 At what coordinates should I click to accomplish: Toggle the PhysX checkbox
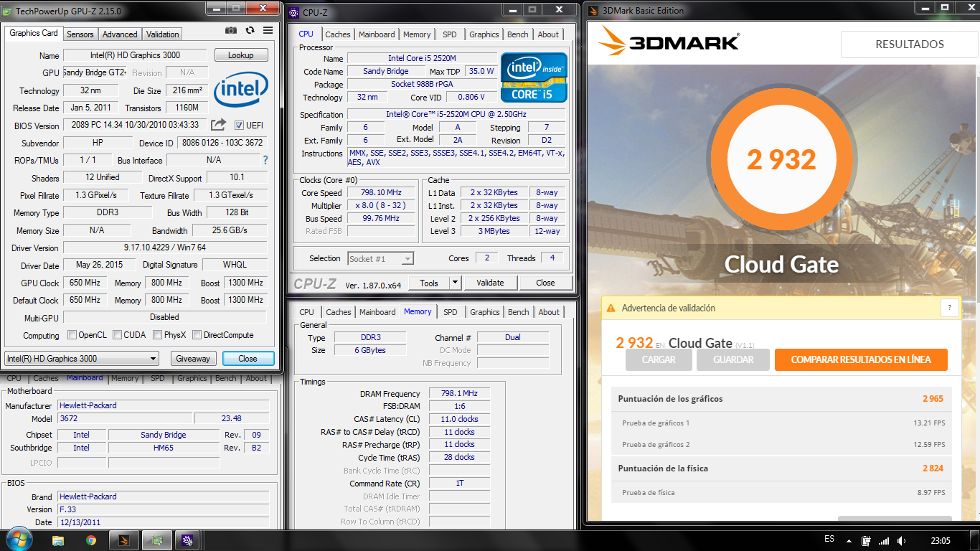point(157,335)
